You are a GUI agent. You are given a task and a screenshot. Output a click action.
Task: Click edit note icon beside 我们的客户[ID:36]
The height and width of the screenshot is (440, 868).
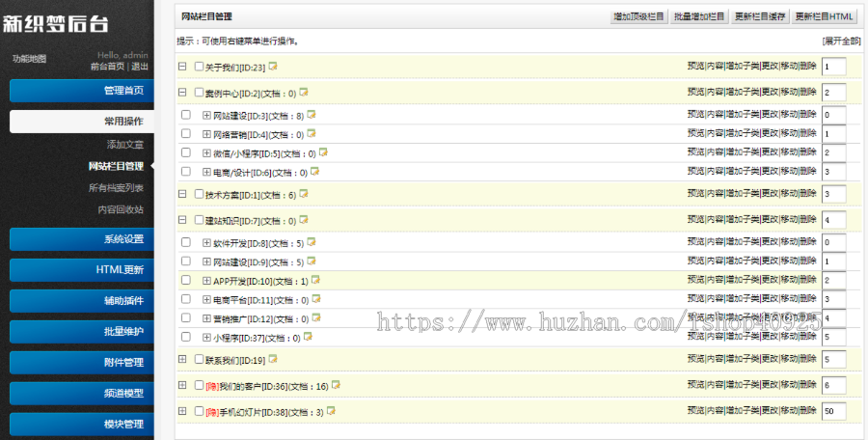click(x=336, y=385)
